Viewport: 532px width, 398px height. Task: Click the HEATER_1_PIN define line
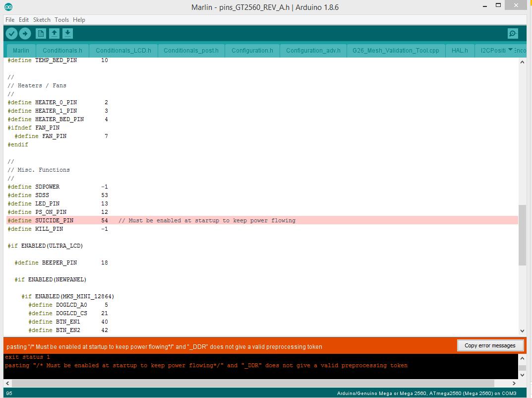pyautogui.click(x=58, y=111)
